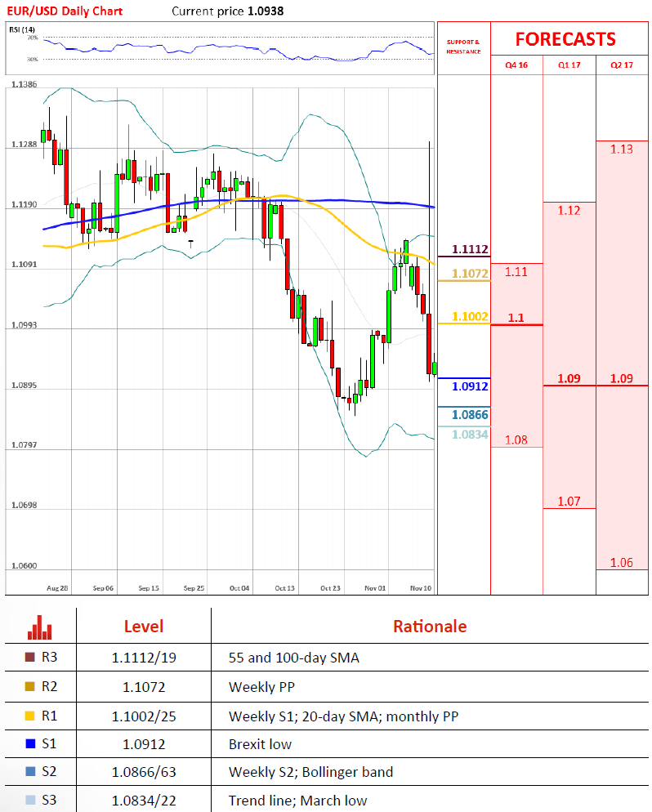Click the 1.0895 price axis label
The height and width of the screenshot is (812, 652).
(x=25, y=386)
